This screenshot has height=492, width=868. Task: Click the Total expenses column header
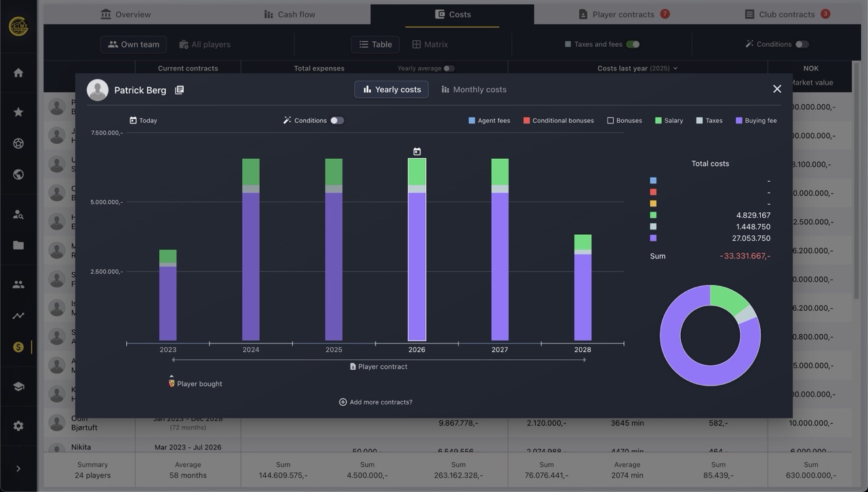click(319, 69)
